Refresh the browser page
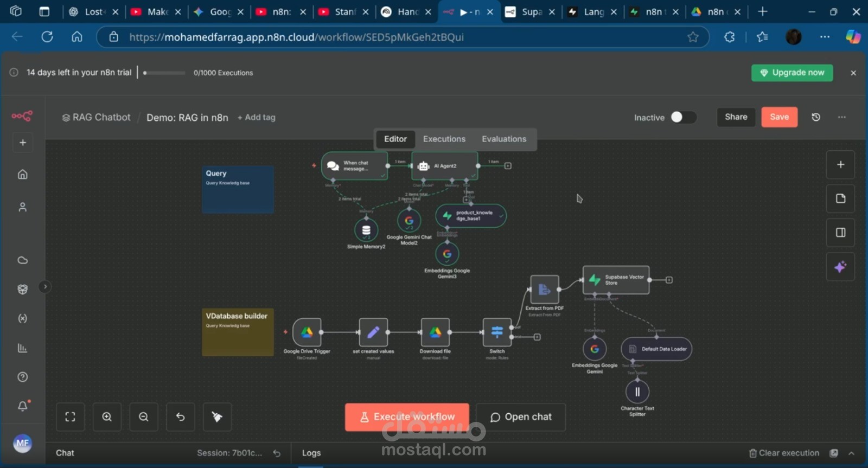Screen dimensions: 868x468 coord(47,37)
